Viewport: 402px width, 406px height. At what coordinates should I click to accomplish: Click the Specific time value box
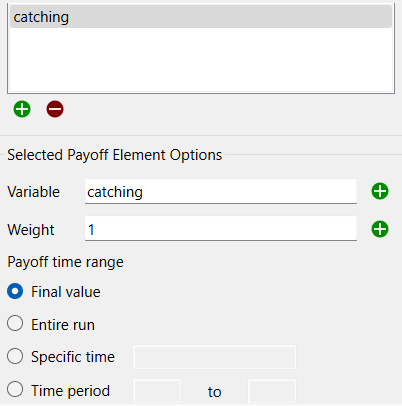click(214, 357)
